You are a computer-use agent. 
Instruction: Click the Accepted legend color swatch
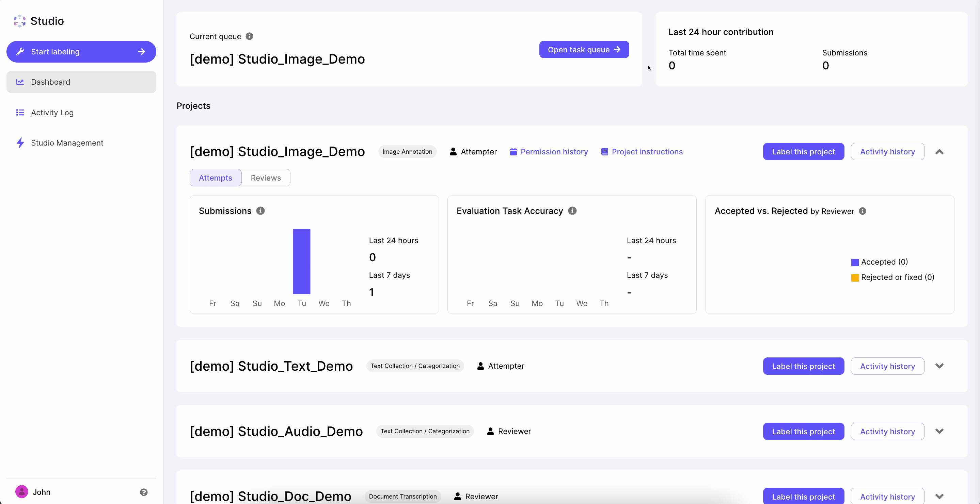(855, 262)
